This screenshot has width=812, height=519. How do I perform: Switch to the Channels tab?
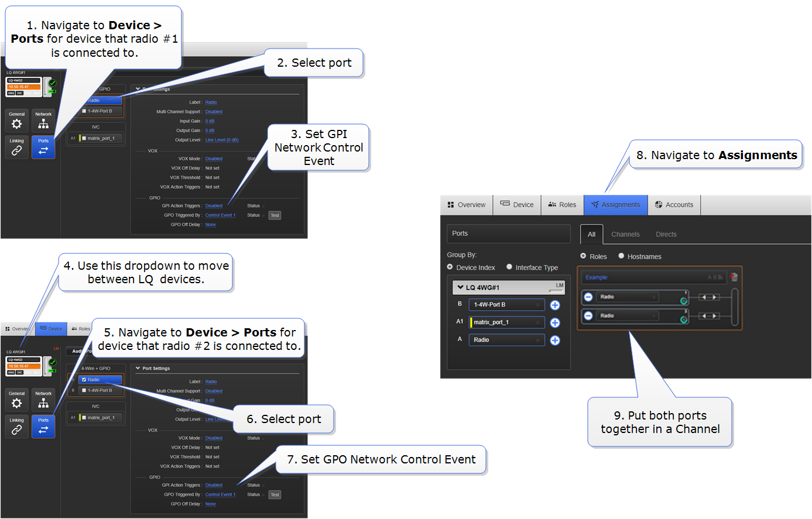point(625,235)
